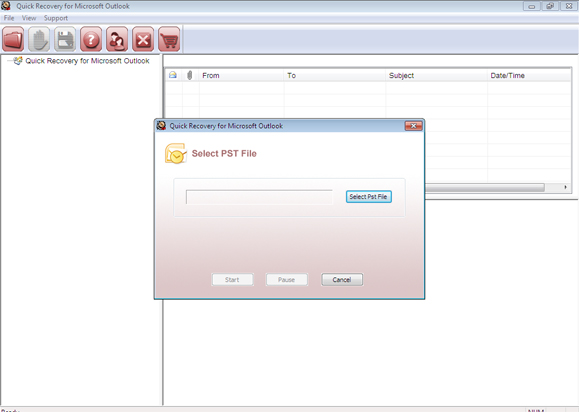Open the View menu
This screenshot has width=579, height=412.
[x=29, y=18]
